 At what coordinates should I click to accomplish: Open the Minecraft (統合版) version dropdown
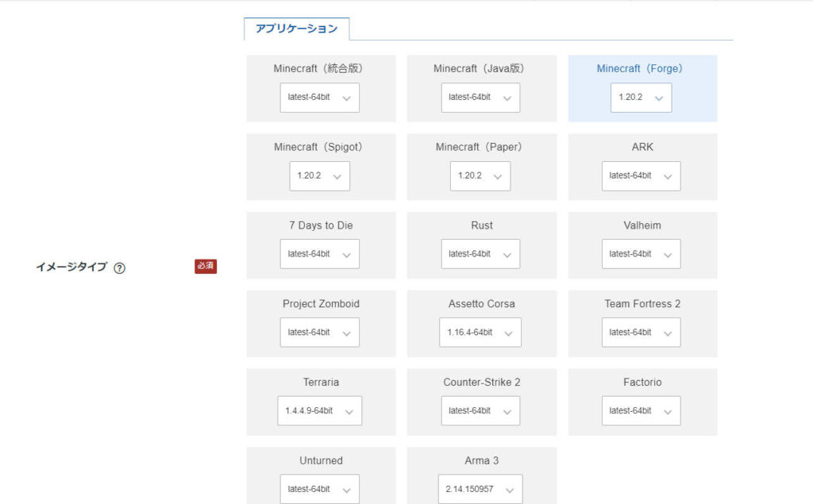[x=319, y=98]
